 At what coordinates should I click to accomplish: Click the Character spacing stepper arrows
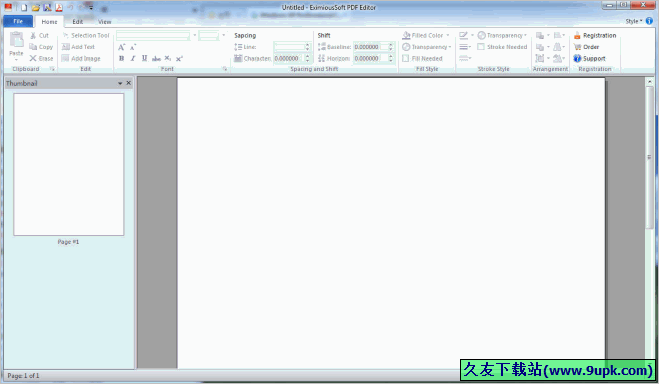[x=308, y=58]
